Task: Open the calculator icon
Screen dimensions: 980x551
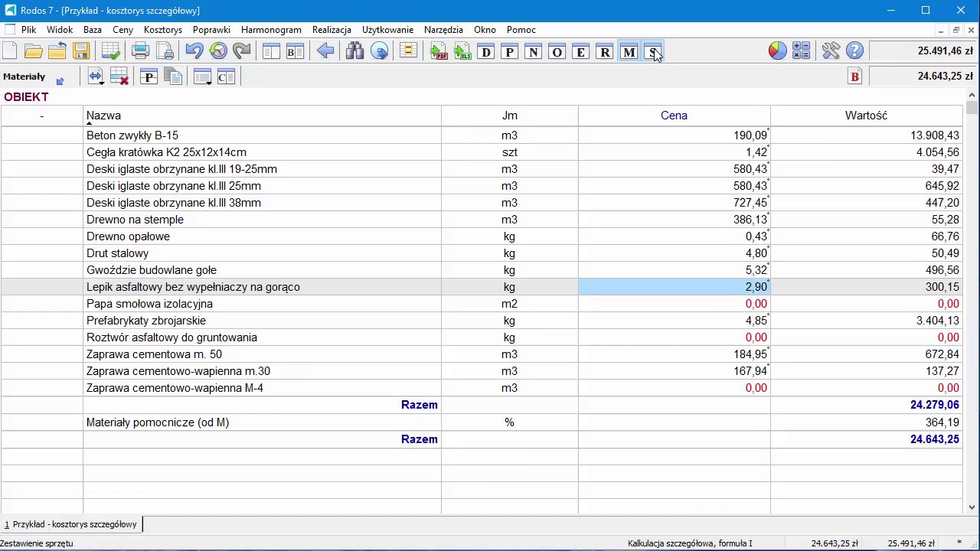Action: coord(801,51)
